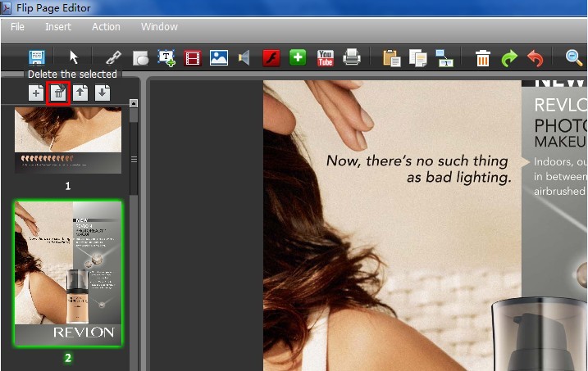This screenshot has height=371, width=588.
Task: Insert a YouTube video
Action: [x=325, y=58]
